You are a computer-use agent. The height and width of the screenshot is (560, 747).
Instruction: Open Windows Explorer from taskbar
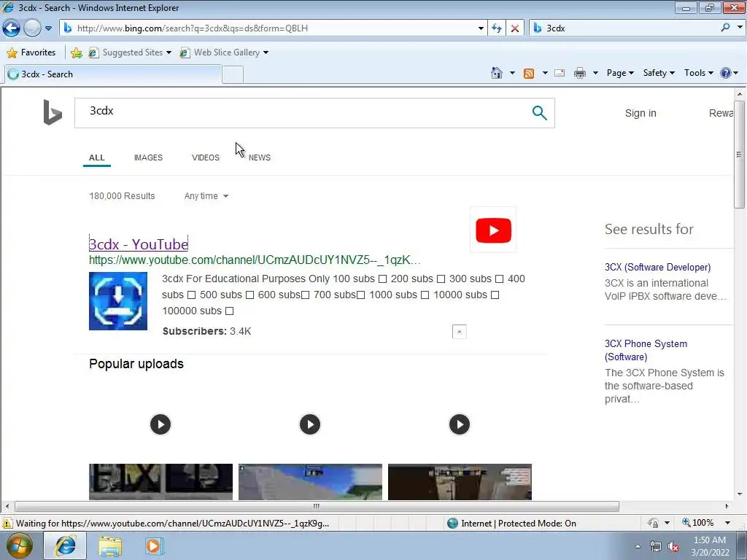110,546
